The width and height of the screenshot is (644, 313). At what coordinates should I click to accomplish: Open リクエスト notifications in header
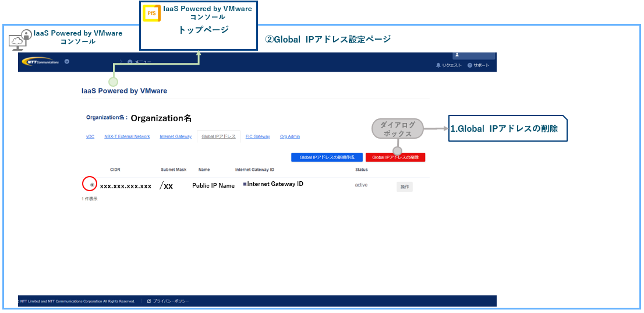[448, 66]
